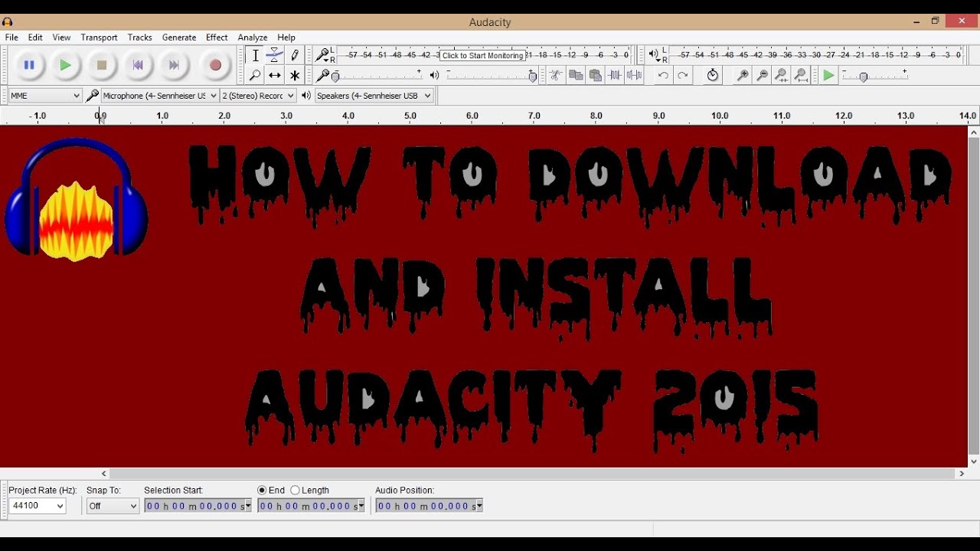This screenshot has height=551, width=980.
Task: Click the green Play transport button
Action: [x=66, y=66]
